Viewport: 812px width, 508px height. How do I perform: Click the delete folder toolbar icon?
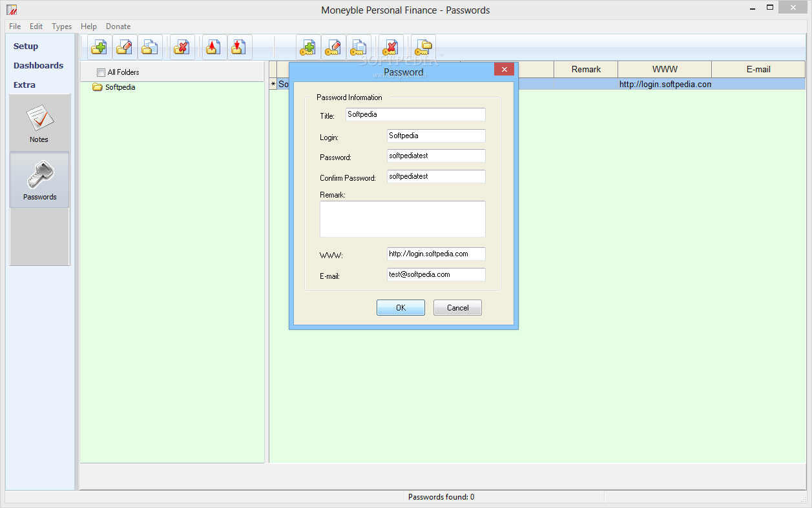point(183,48)
